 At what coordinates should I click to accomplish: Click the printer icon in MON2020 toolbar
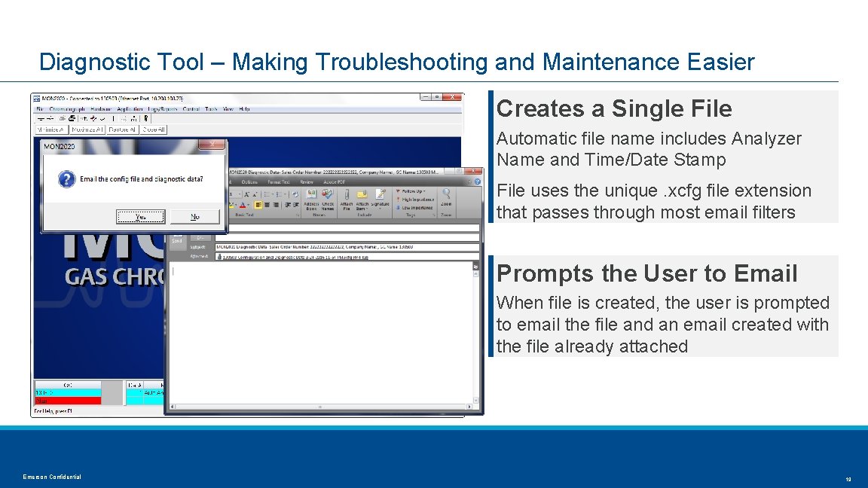coord(72,118)
